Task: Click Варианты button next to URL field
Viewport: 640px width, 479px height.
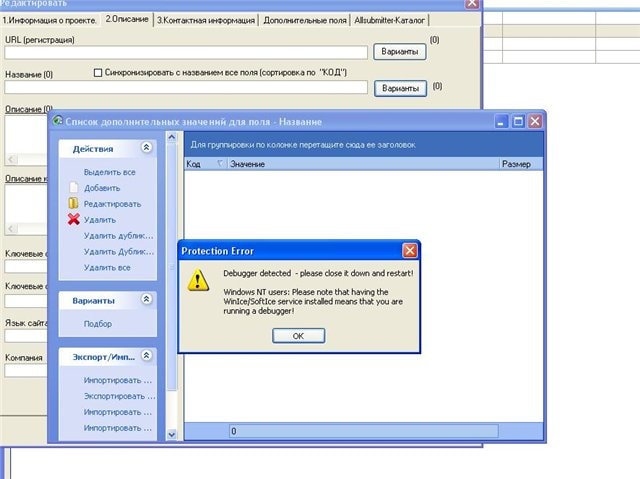Action: [x=400, y=52]
